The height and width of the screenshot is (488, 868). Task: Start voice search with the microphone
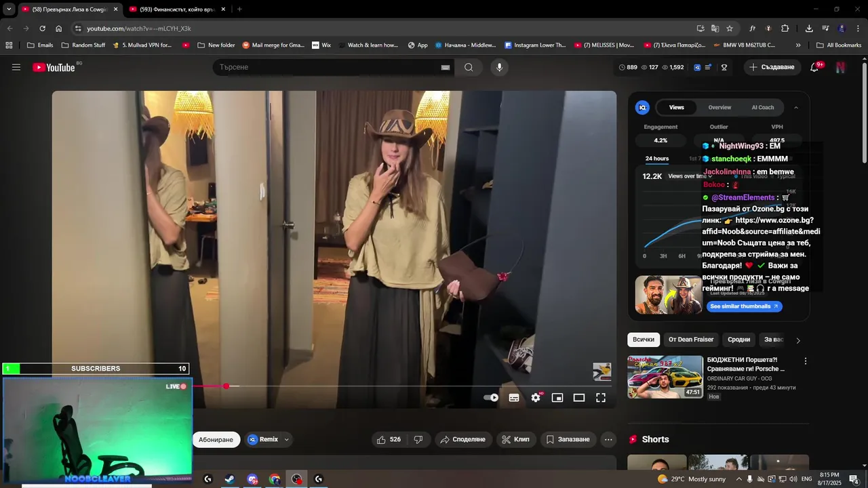pos(499,67)
